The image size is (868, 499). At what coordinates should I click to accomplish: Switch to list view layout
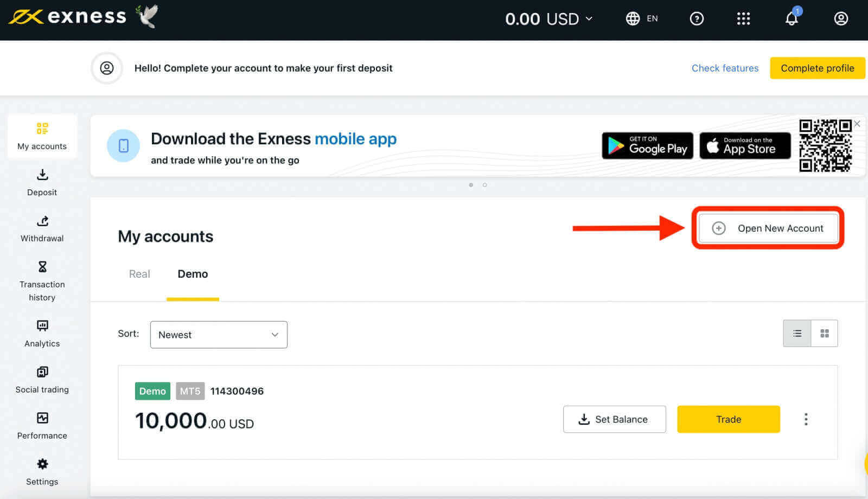point(797,334)
